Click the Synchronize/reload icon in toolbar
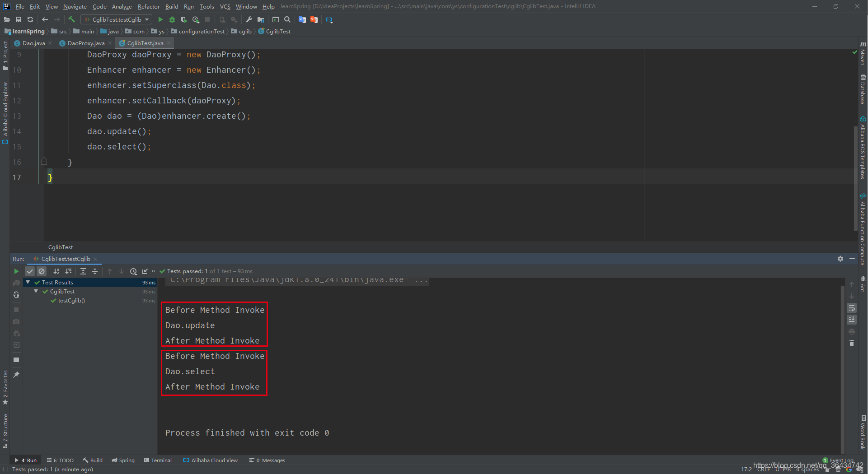868x474 pixels. [30, 19]
